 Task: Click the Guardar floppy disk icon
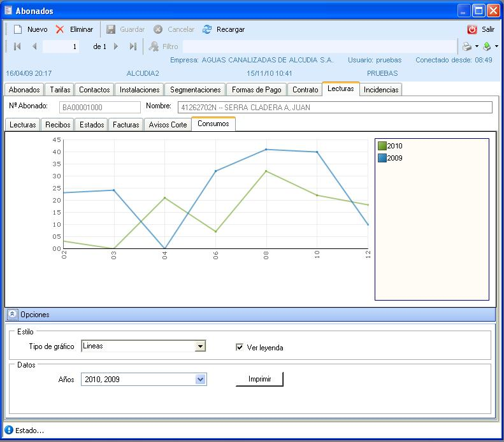pyautogui.click(x=111, y=29)
